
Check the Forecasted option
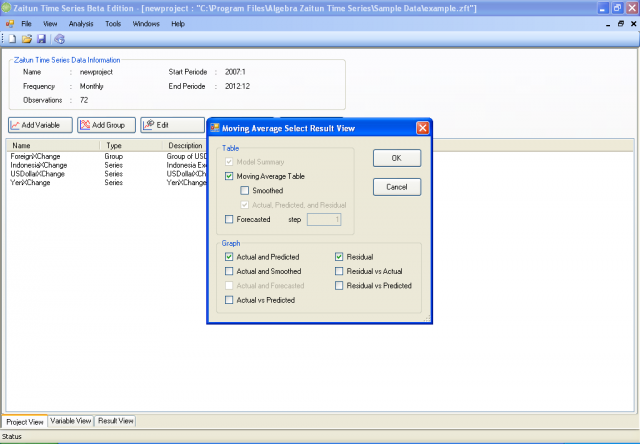click(x=230, y=219)
